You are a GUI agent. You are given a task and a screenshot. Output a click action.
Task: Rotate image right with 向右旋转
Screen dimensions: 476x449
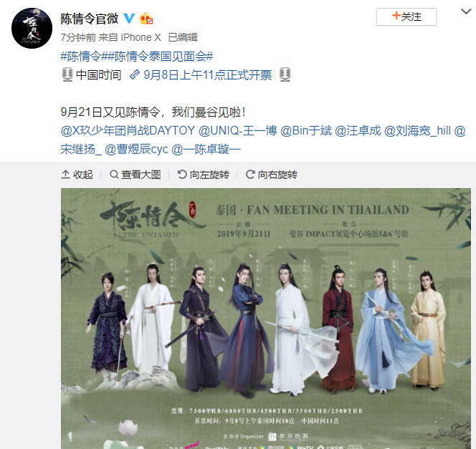272,175
